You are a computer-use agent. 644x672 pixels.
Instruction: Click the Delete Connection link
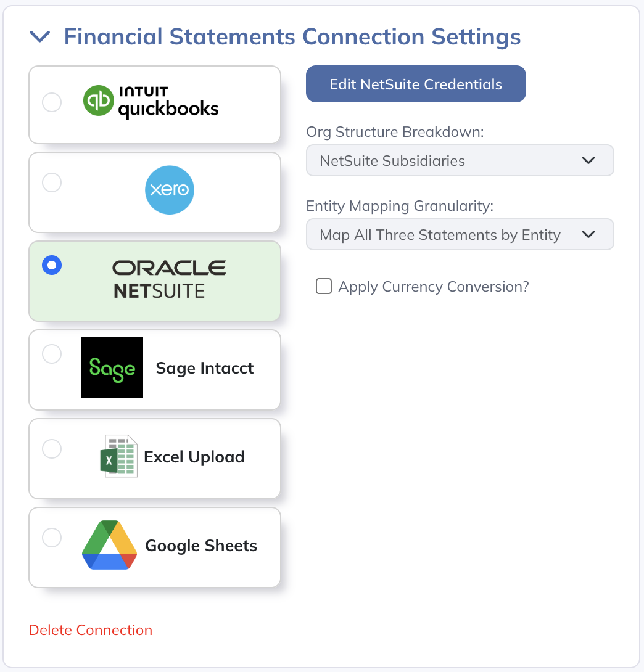(91, 630)
